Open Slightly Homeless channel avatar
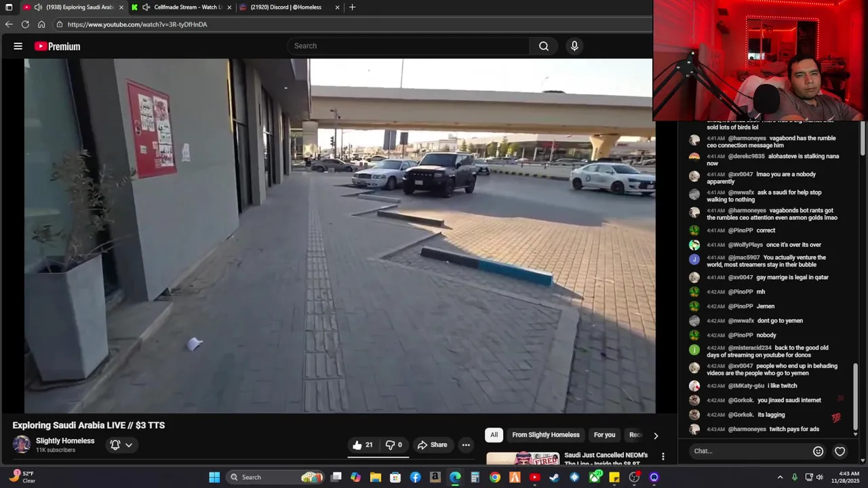The image size is (868, 488). coord(22,445)
